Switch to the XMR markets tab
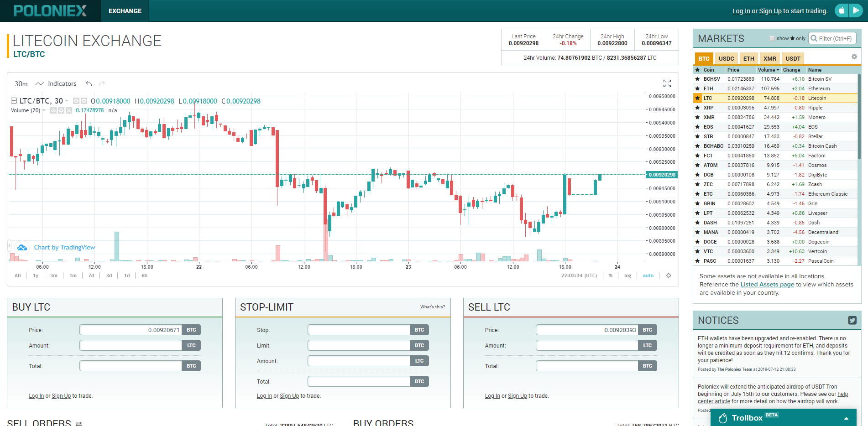 point(770,58)
